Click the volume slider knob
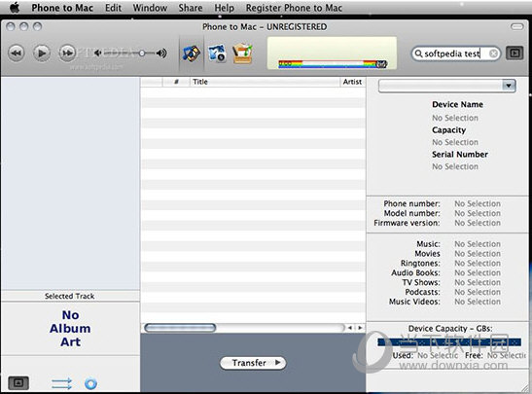Viewport: 532px width, 394px height. click(142, 53)
